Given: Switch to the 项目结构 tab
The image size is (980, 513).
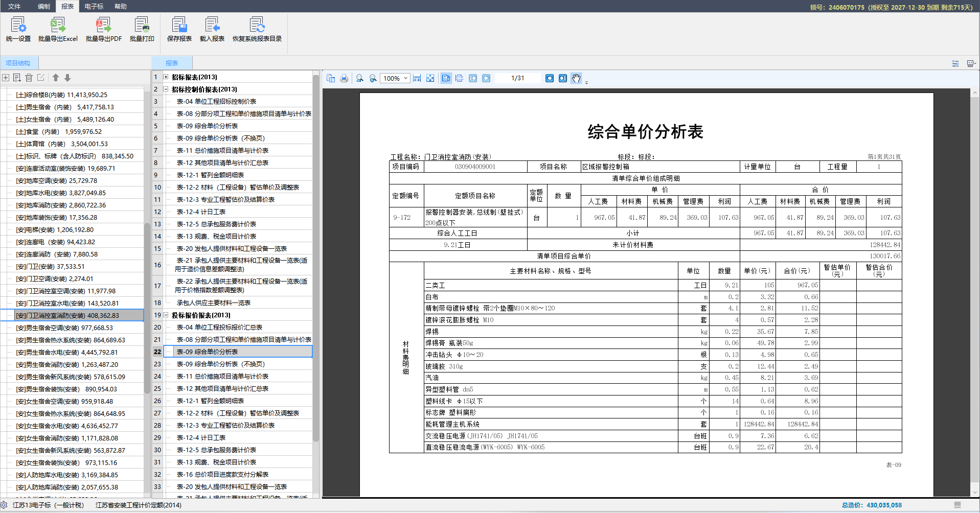Looking at the screenshot, I should 18,63.
